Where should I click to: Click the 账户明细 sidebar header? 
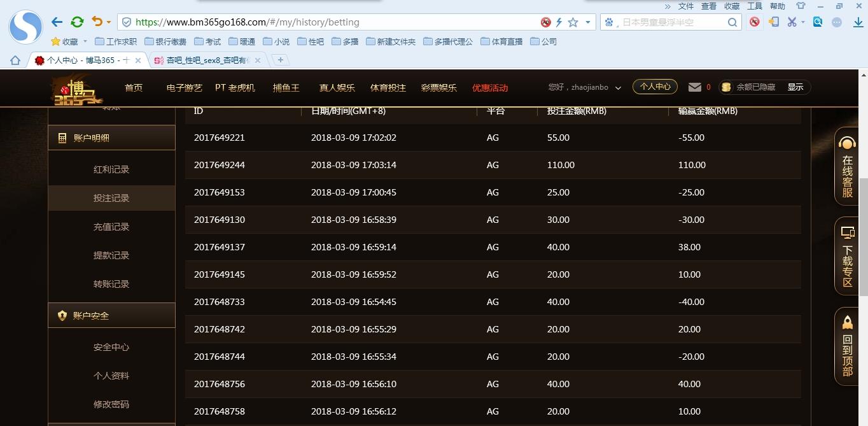(111, 138)
